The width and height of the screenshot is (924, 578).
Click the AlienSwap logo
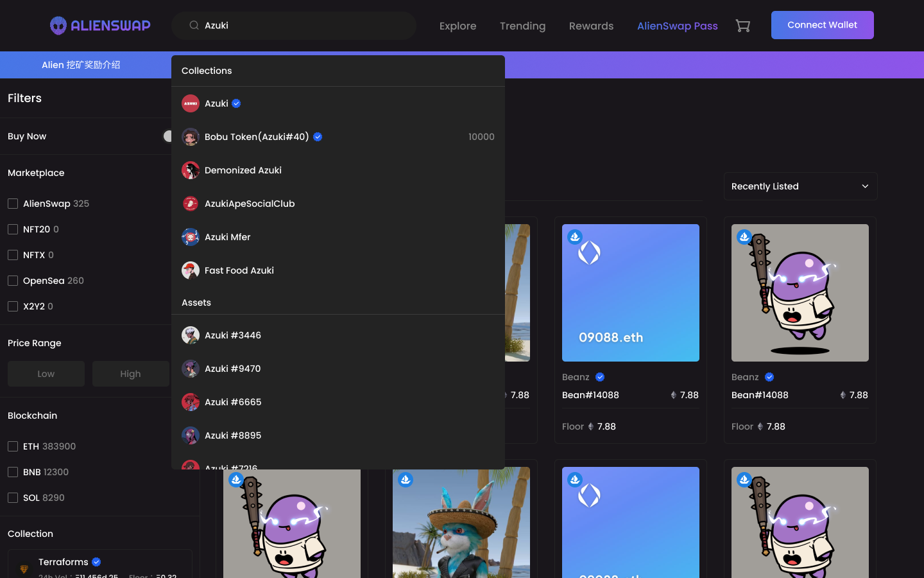click(100, 26)
